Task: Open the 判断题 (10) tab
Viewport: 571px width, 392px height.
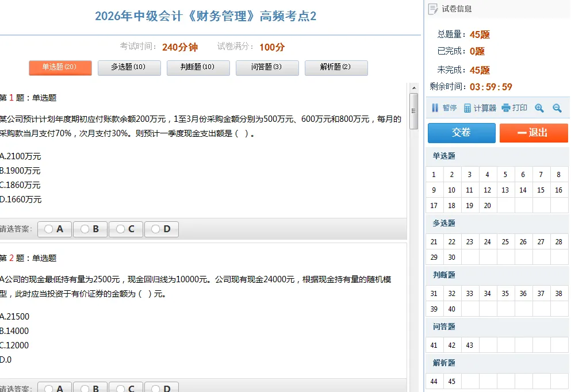Action: tap(198, 68)
